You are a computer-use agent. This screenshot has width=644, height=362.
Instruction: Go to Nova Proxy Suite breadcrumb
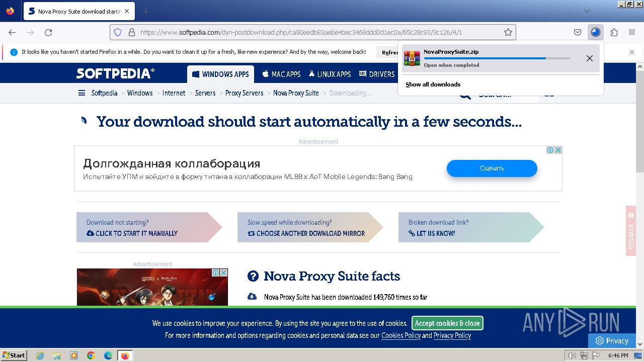[x=296, y=93]
